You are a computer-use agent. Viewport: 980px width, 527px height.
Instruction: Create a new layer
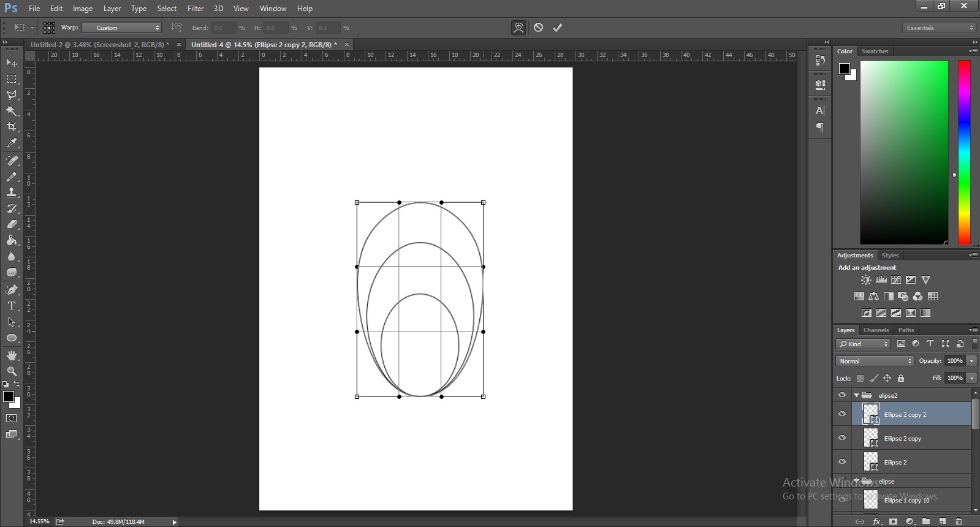pyautogui.click(x=943, y=521)
